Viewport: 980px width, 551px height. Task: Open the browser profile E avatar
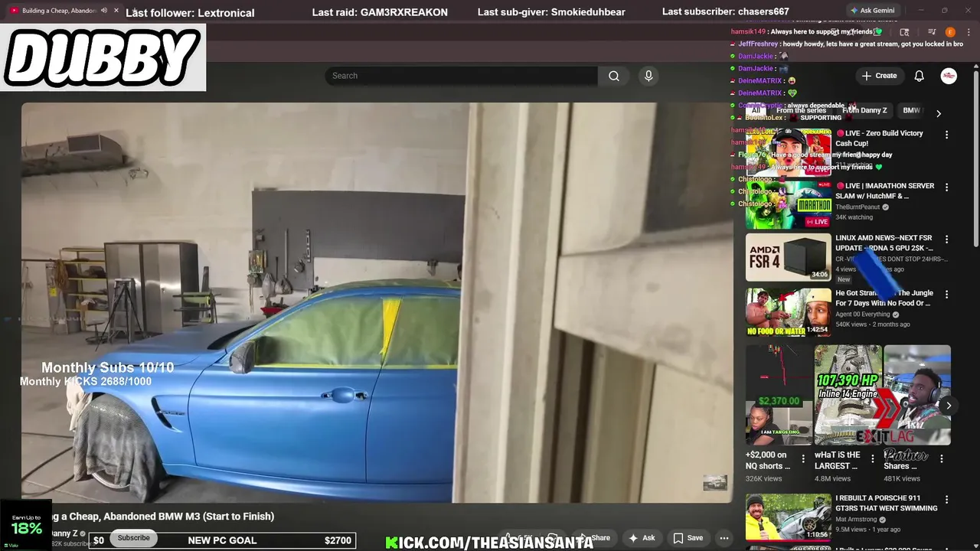[x=950, y=32]
